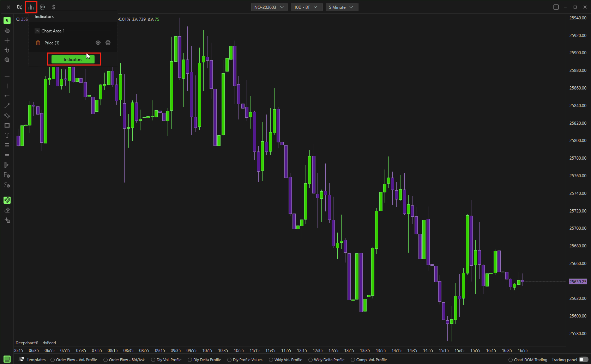Select the trend line drawing tool
Image resolution: width=591 pixels, height=364 pixels.
[7, 106]
